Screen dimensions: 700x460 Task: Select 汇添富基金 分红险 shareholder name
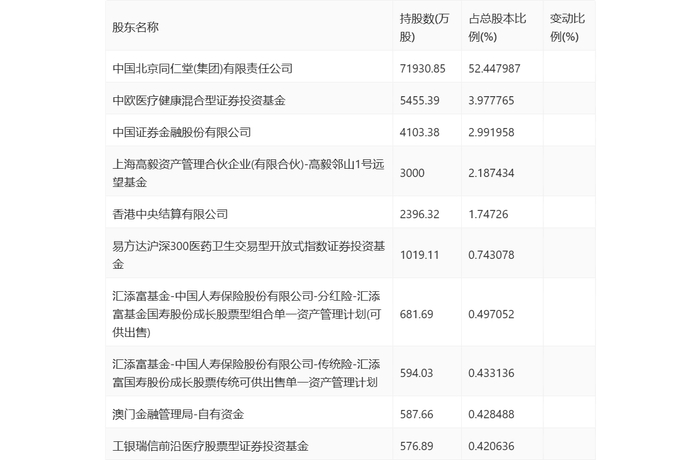coord(247,314)
